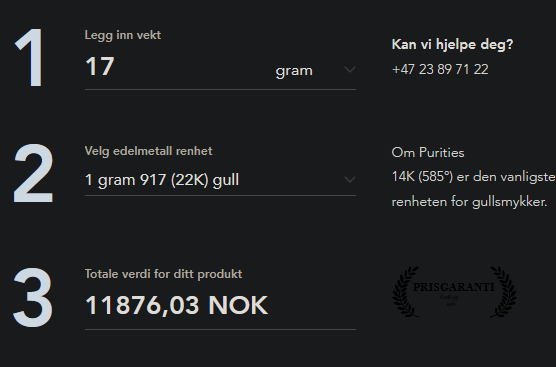The width and height of the screenshot is (556, 367).
Task: Click the 14K (585°) purity description text
Action: [473, 189]
